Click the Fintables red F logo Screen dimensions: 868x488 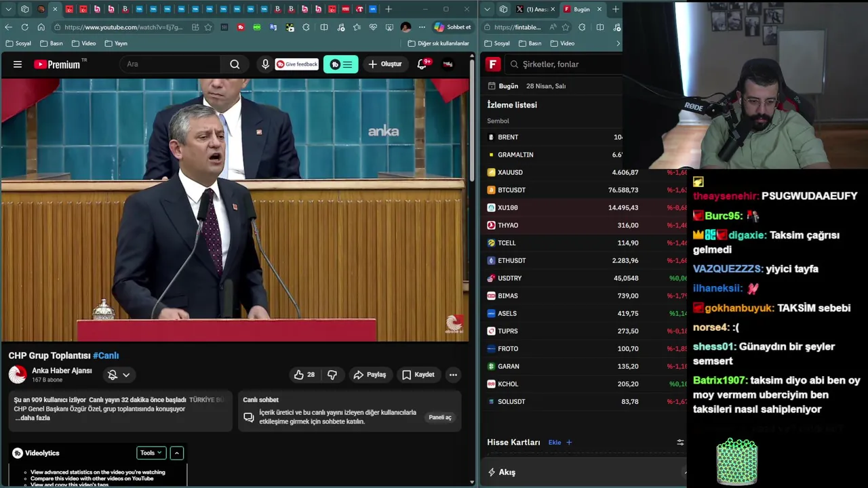coord(493,64)
